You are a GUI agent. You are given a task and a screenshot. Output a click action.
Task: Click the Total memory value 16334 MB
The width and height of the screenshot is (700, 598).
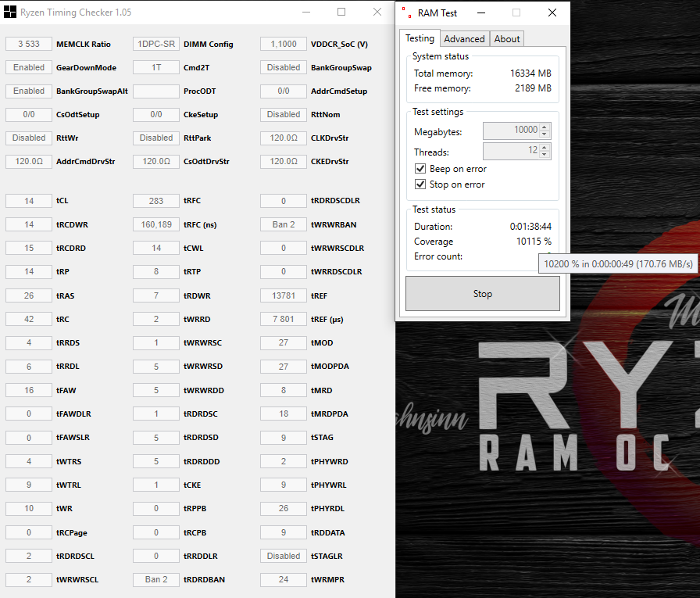click(530, 73)
